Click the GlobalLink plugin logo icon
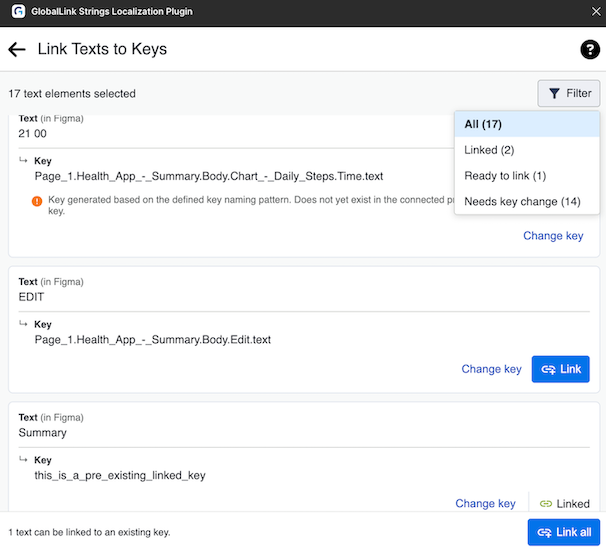 (18, 11)
